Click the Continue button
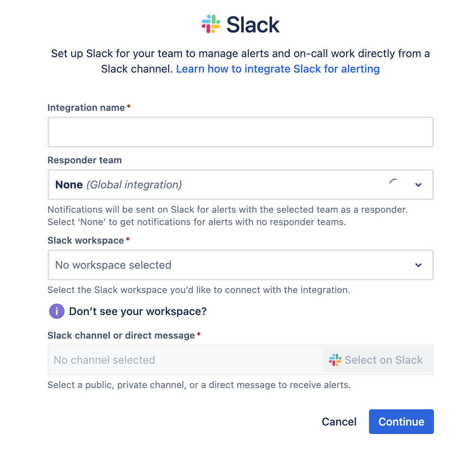 401,422
